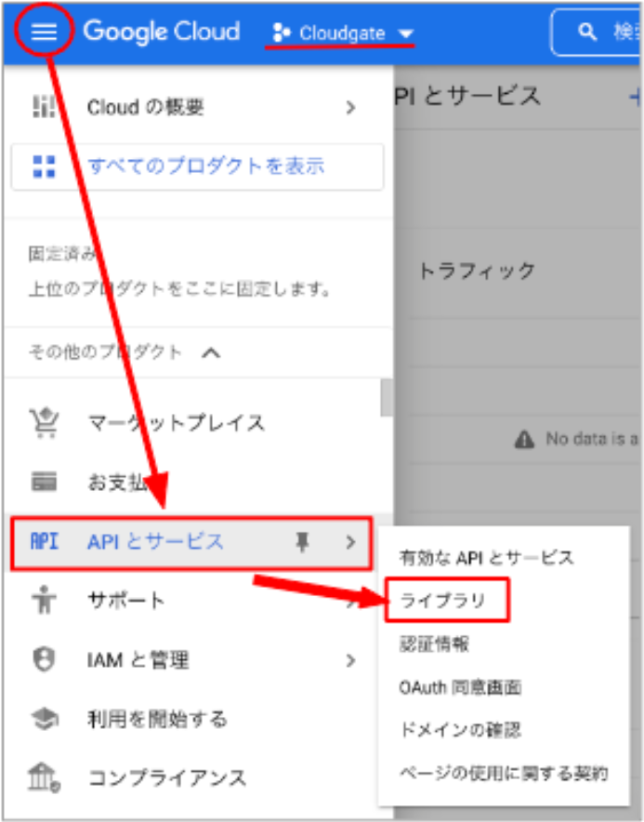Click the Google Cloud logo
Viewport: 644px width, 822px height.
162,32
